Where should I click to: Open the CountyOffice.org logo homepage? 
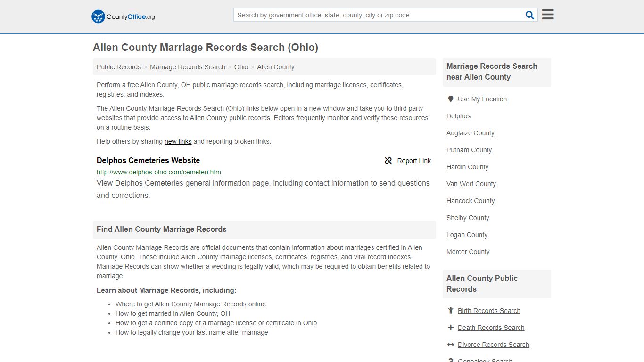click(x=123, y=16)
